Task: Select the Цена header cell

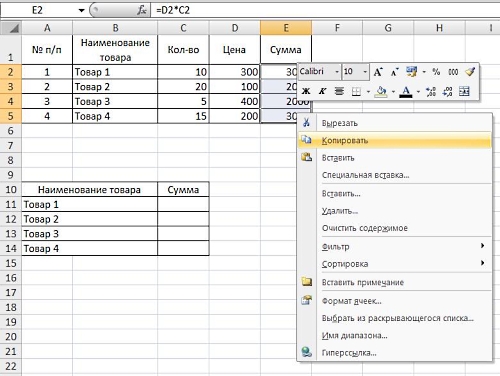Action: 235,50
